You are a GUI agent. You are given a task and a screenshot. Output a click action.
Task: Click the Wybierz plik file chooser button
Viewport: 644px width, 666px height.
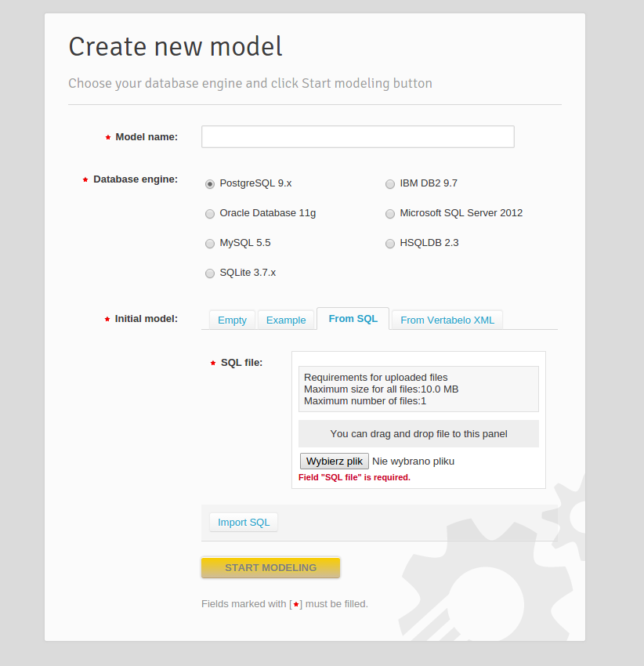[335, 461]
